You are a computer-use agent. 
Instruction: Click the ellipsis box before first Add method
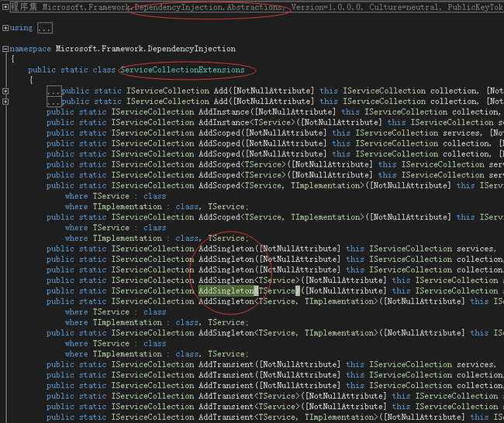pyautogui.click(x=54, y=91)
